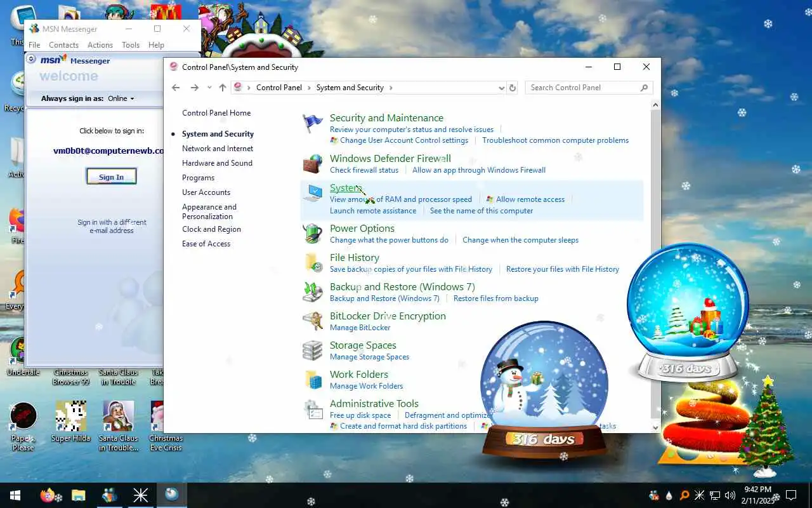Open the Security and Maintenance flag icon
Screen dimensions: 812x508
(x=312, y=123)
